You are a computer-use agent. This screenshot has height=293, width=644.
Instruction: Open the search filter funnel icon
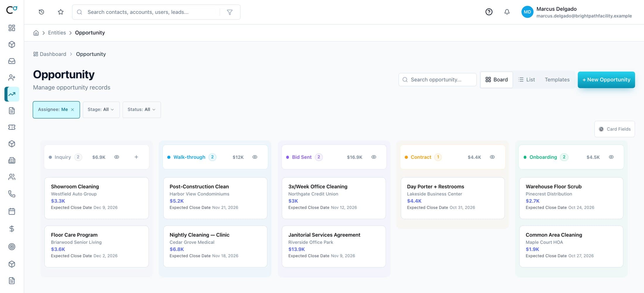pyautogui.click(x=230, y=12)
